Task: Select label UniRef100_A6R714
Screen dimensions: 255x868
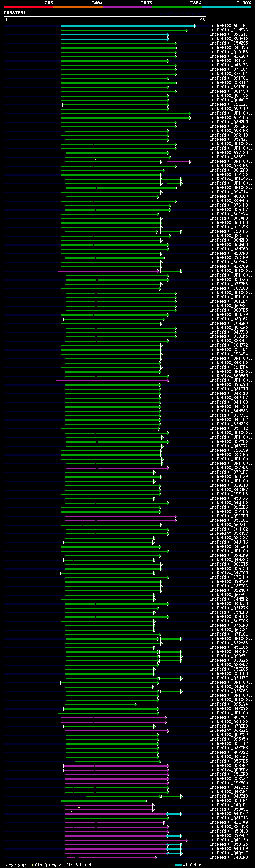Action: pos(229,525)
